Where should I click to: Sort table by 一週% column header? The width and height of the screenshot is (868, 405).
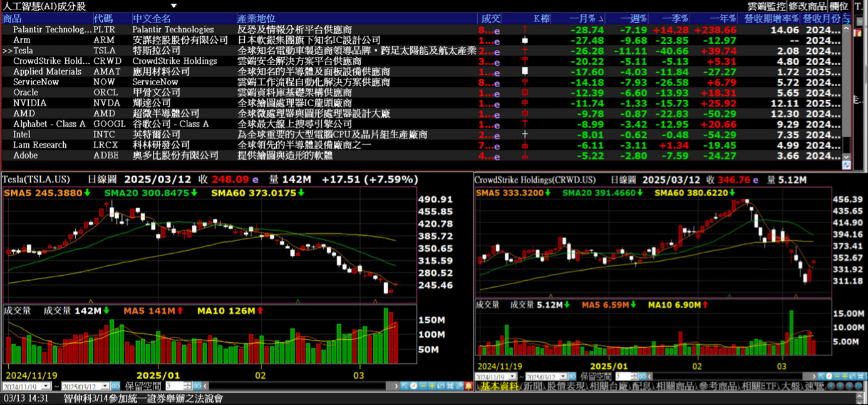628,19
